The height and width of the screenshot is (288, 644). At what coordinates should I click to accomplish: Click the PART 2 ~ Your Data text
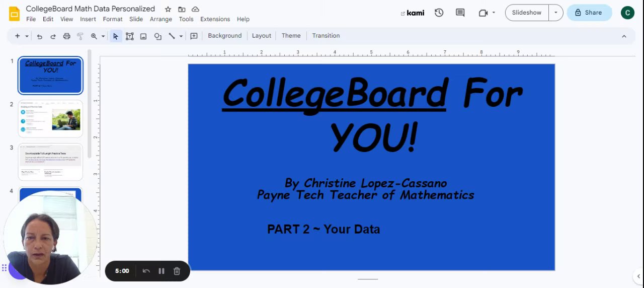(324, 229)
